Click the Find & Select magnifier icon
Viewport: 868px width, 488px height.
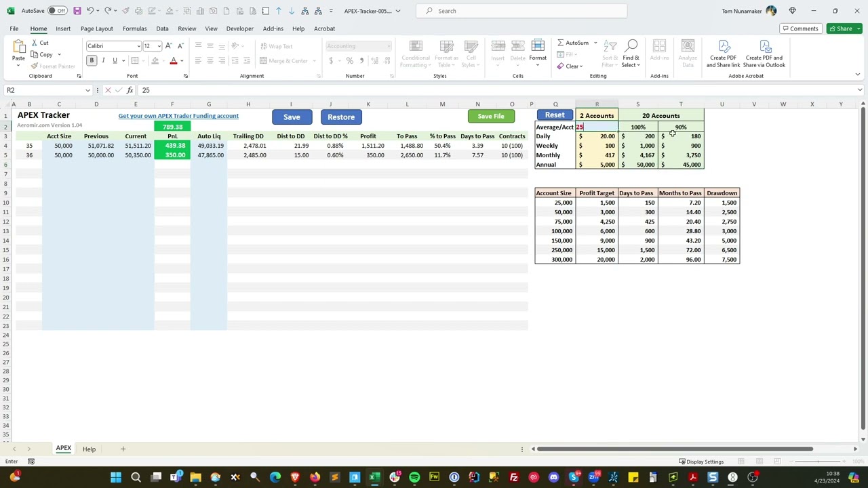[x=631, y=46]
